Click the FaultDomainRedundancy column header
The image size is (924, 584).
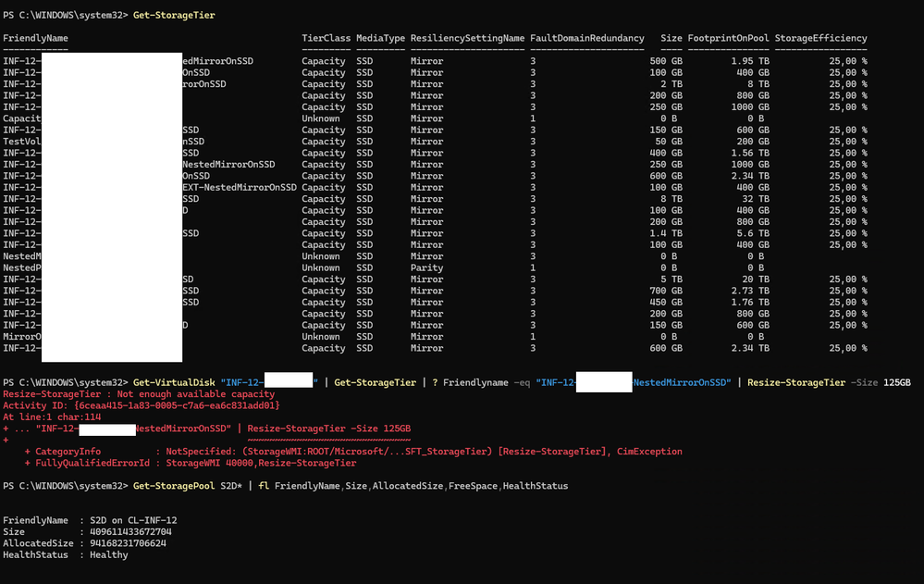(x=587, y=38)
